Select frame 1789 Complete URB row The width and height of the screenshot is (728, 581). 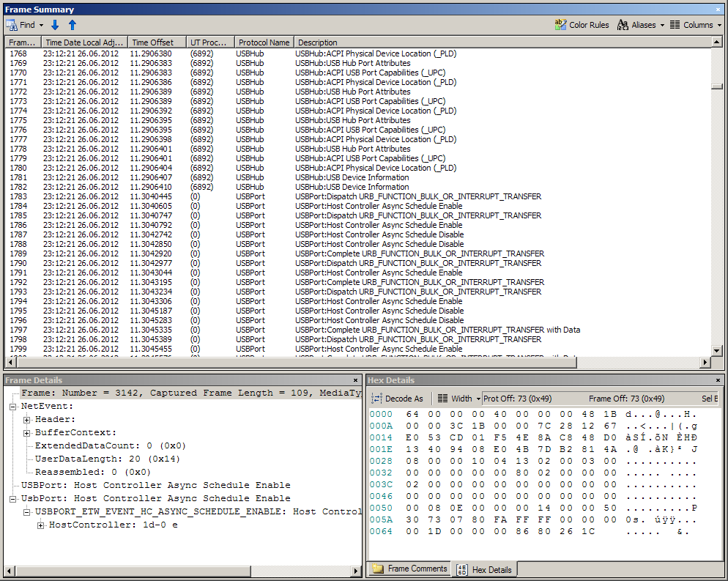(357, 254)
